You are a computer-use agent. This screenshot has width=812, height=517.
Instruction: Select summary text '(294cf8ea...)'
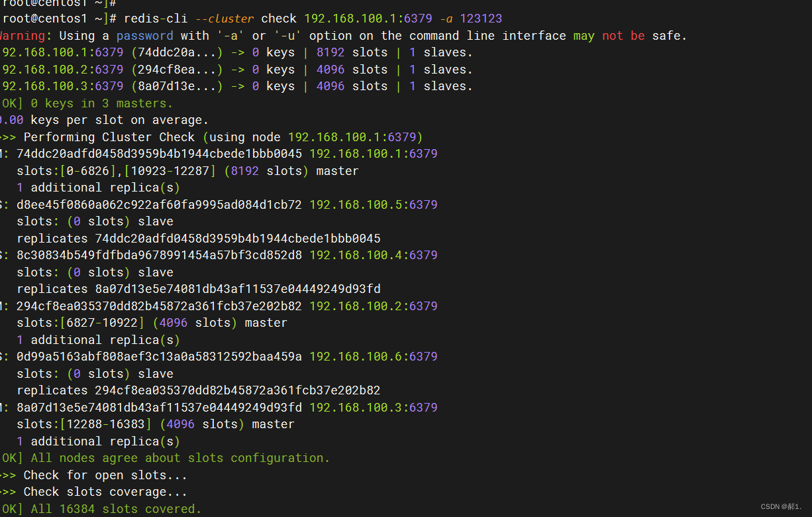(177, 70)
